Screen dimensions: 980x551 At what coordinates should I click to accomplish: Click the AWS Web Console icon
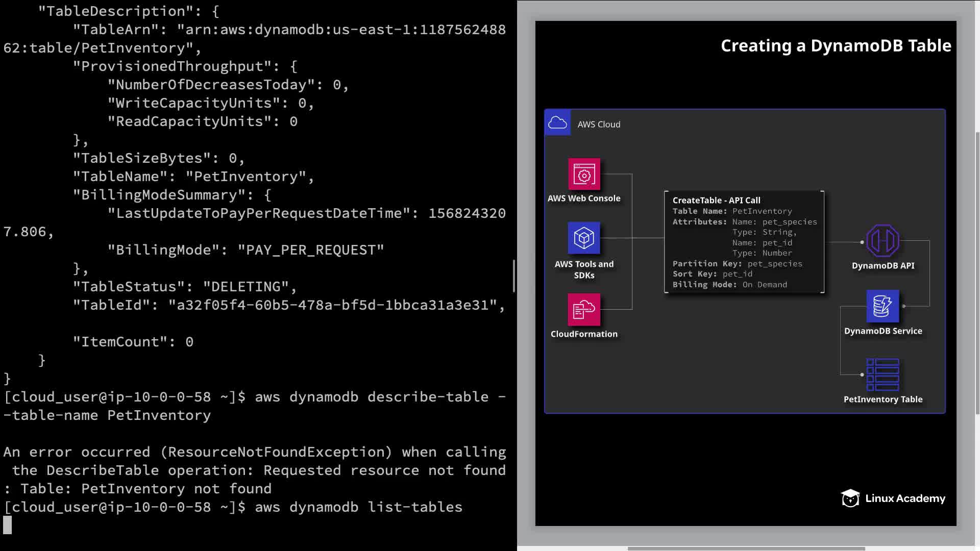click(x=584, y=174)
